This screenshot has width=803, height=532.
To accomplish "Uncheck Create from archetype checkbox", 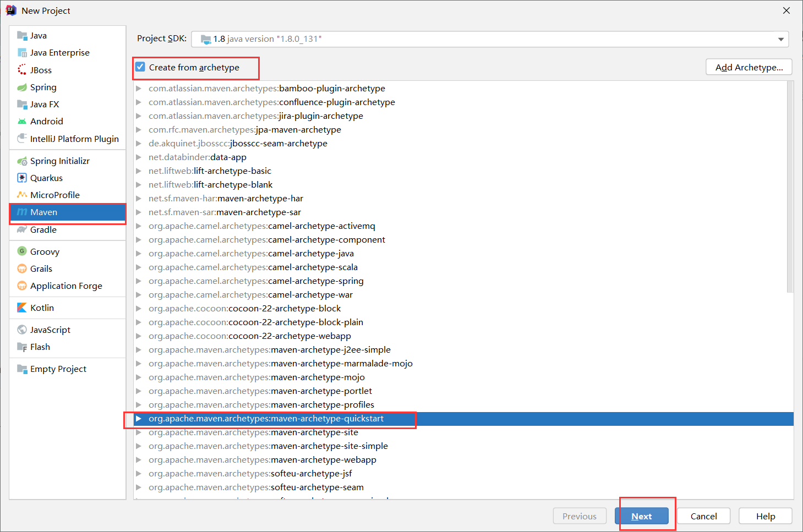I will pos(140,67).
